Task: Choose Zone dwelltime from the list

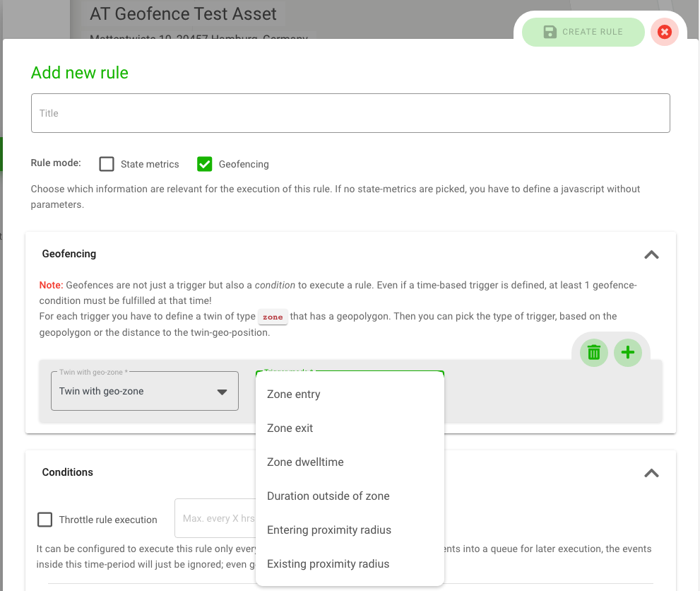Action: point(305,462)
